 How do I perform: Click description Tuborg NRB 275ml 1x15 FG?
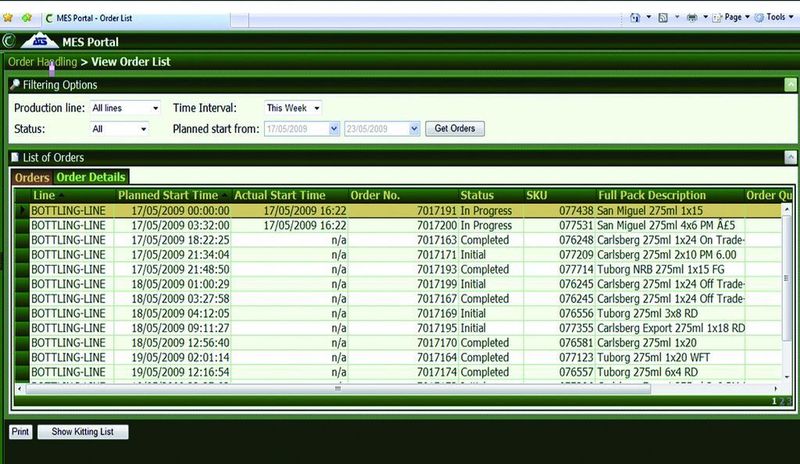coord(661,270)
